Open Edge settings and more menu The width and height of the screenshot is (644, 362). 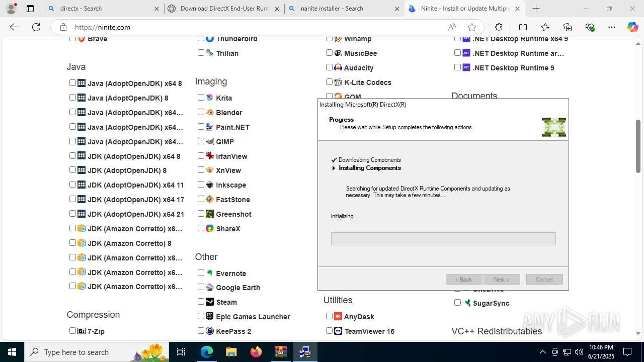(611, 27)
